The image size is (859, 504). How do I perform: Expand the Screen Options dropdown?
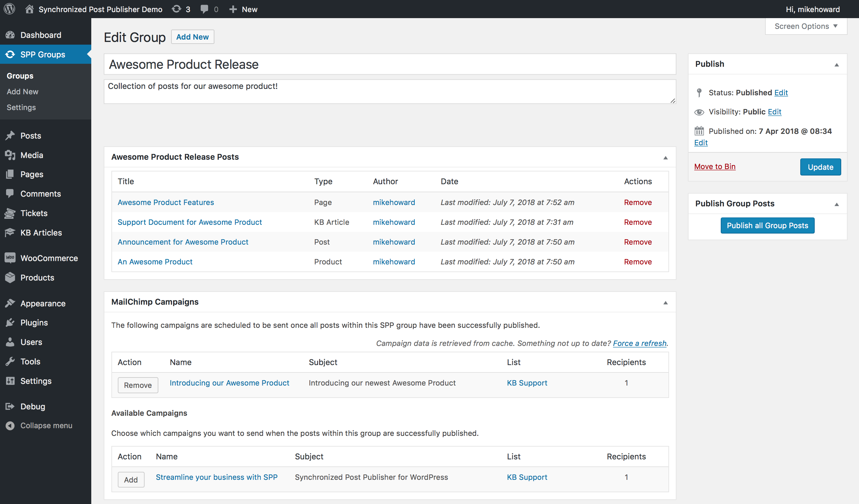[x=806, y=26]
